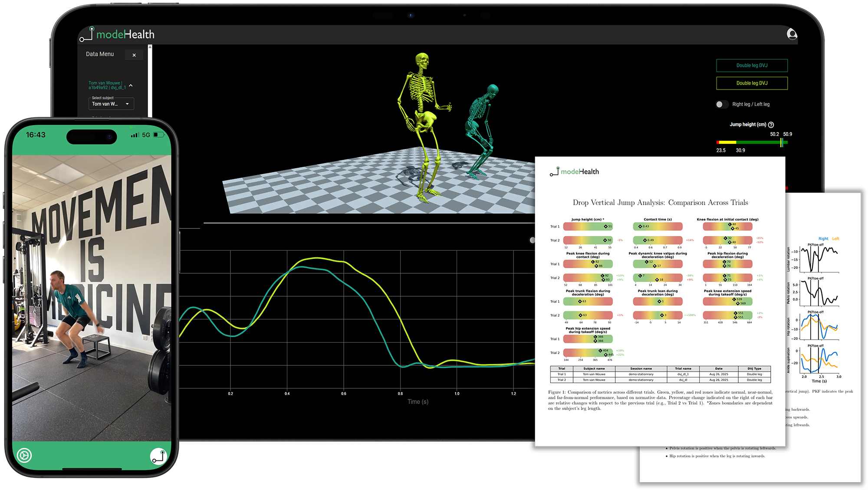The height and width of the screenshot is (490, 868).
Task: Toggle the Right leg / Left leg switch
Action: tap(722, 104)
